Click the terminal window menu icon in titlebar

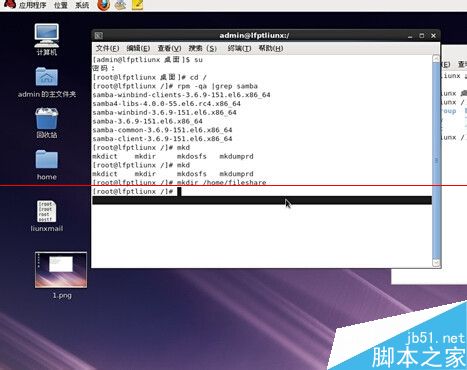98,35
